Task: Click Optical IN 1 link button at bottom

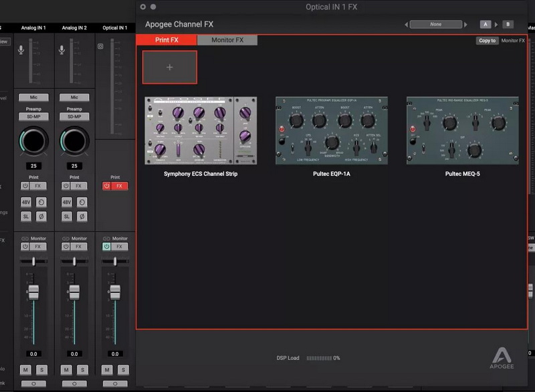Action: coord(115,384)
